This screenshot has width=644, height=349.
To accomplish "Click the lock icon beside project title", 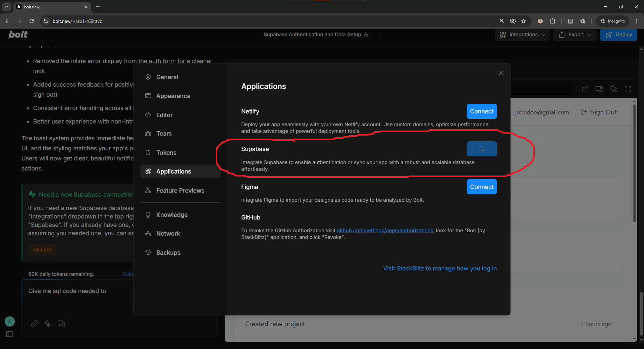I will pyautogui.click(x=366, y=35).
